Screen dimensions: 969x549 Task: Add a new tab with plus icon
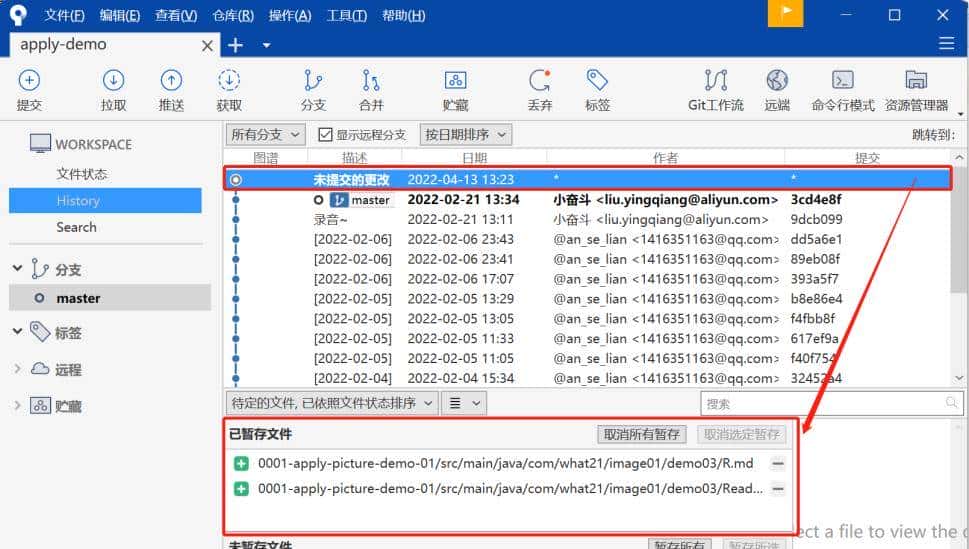235,45
